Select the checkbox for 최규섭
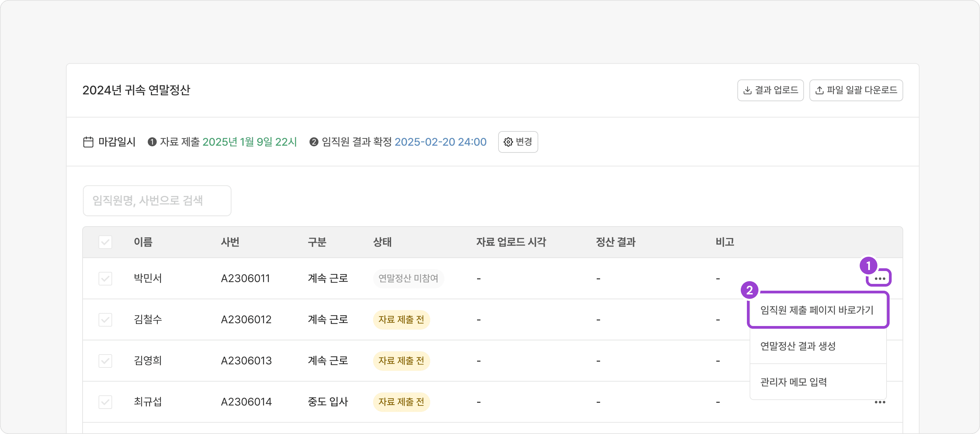The height and width of the screenshot is (434, 980). click(105, 402)
